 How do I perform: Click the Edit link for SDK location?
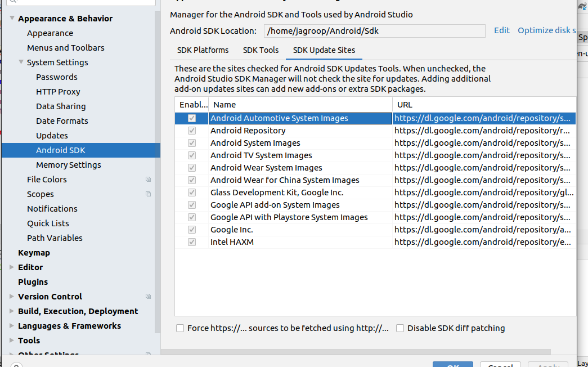click(x=502, y=30)
